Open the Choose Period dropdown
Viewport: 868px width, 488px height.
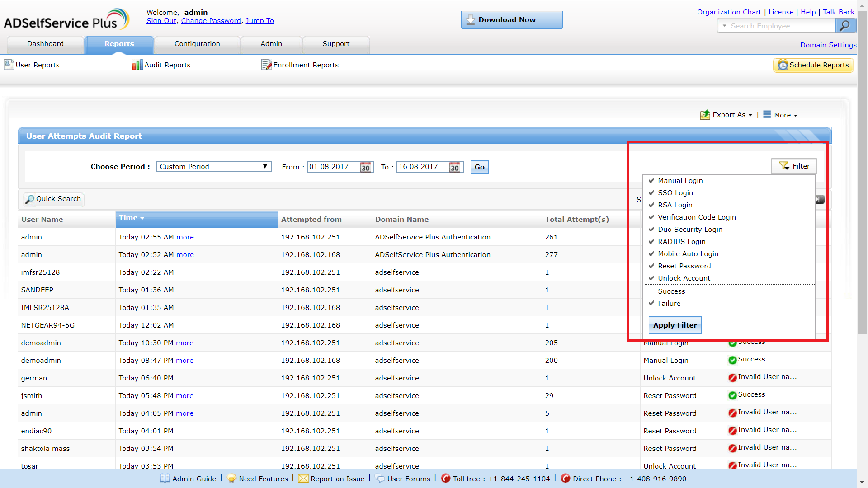pyautogui.click(x=213, y=167)
